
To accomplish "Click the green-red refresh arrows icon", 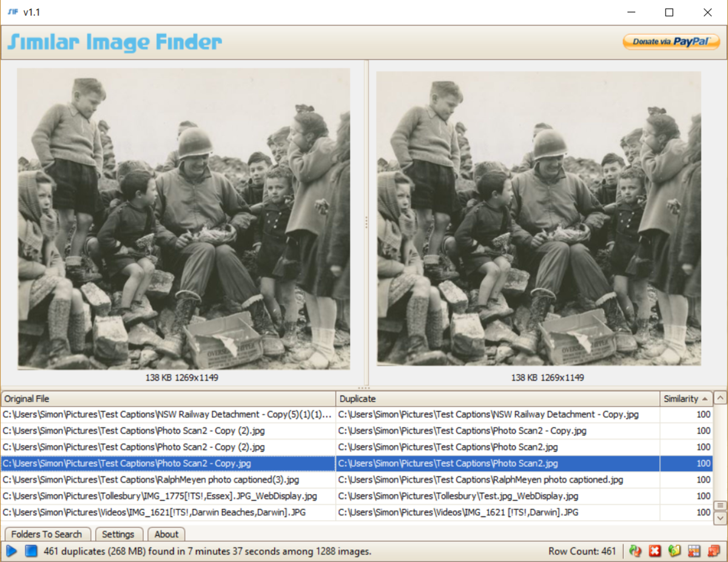I will pos(635,550).
